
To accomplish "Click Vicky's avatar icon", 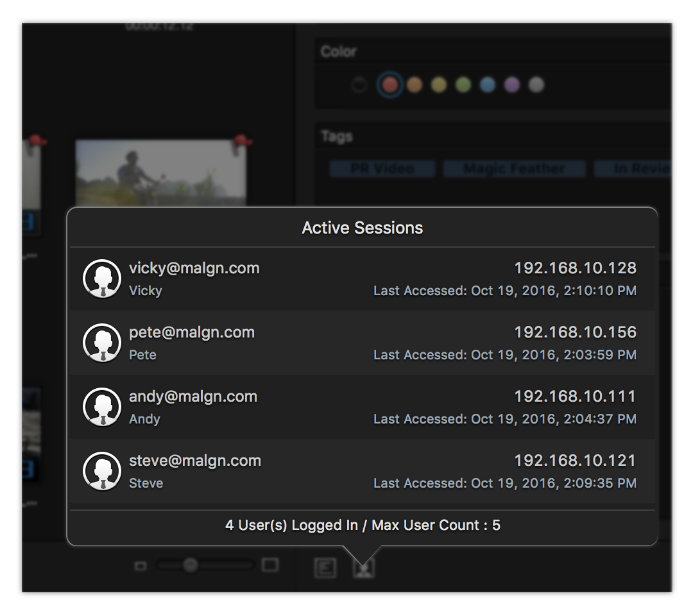I will [102, 278].
